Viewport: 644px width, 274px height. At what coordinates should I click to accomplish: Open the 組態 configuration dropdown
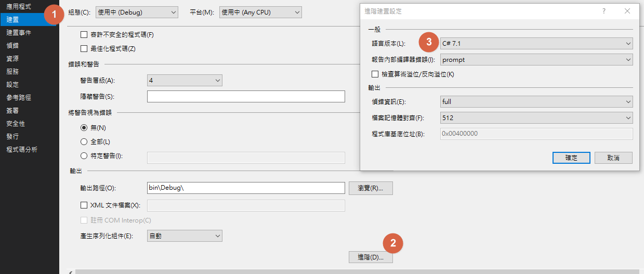[137, 12]
